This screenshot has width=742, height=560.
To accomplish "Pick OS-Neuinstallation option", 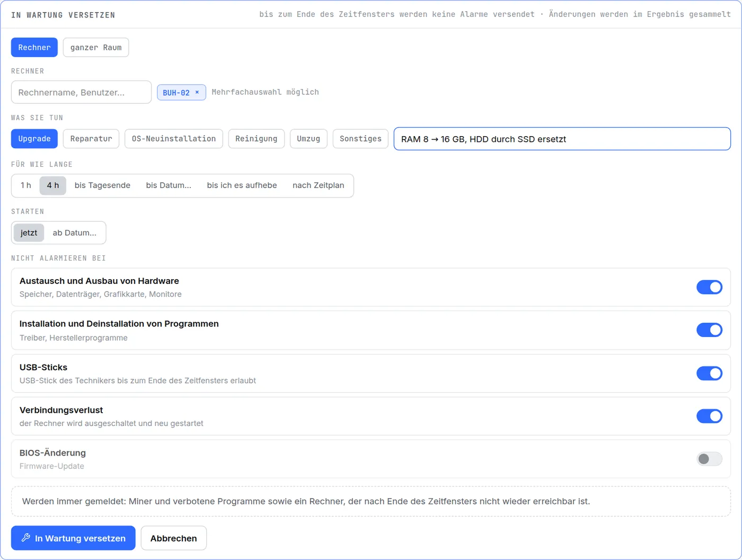I will [174, 139].
